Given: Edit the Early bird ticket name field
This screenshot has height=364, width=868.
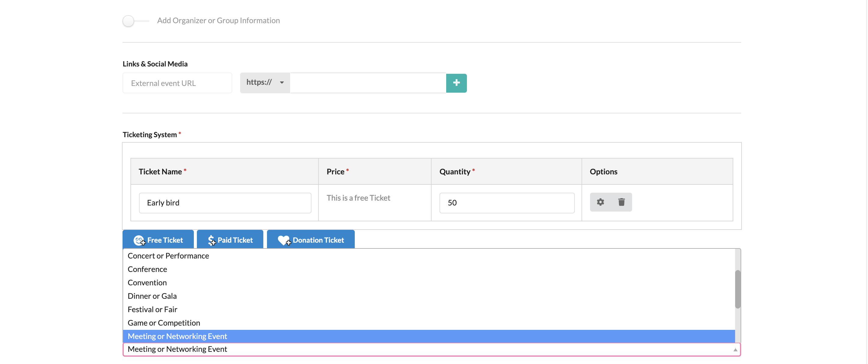Looking at the screenshot, I should click(225, 203).
